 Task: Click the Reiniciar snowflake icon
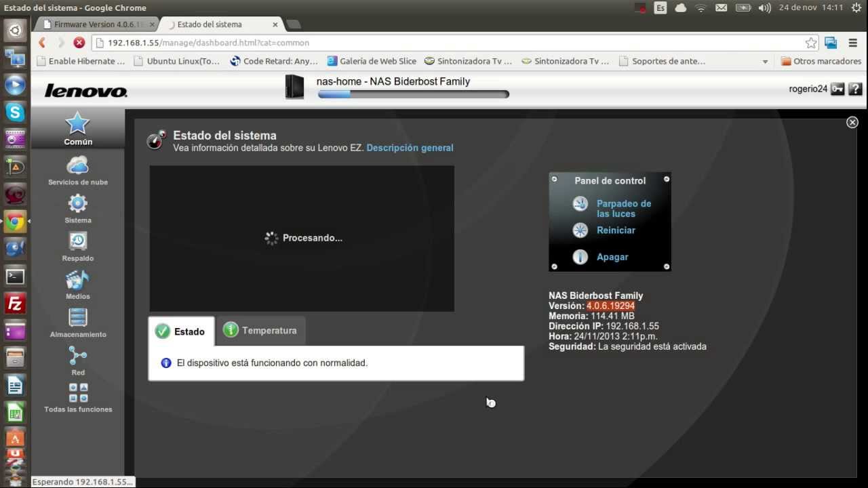tap(580, 230)
